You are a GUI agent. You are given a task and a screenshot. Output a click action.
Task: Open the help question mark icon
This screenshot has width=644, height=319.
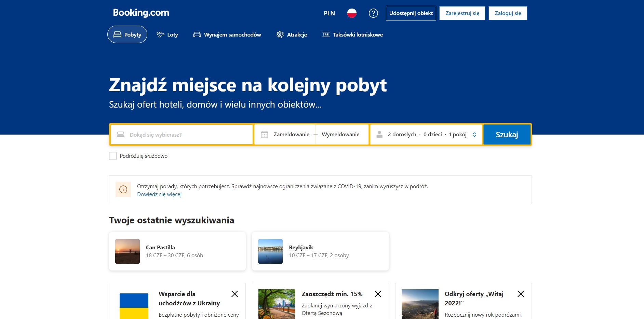[x=373, y=13]
